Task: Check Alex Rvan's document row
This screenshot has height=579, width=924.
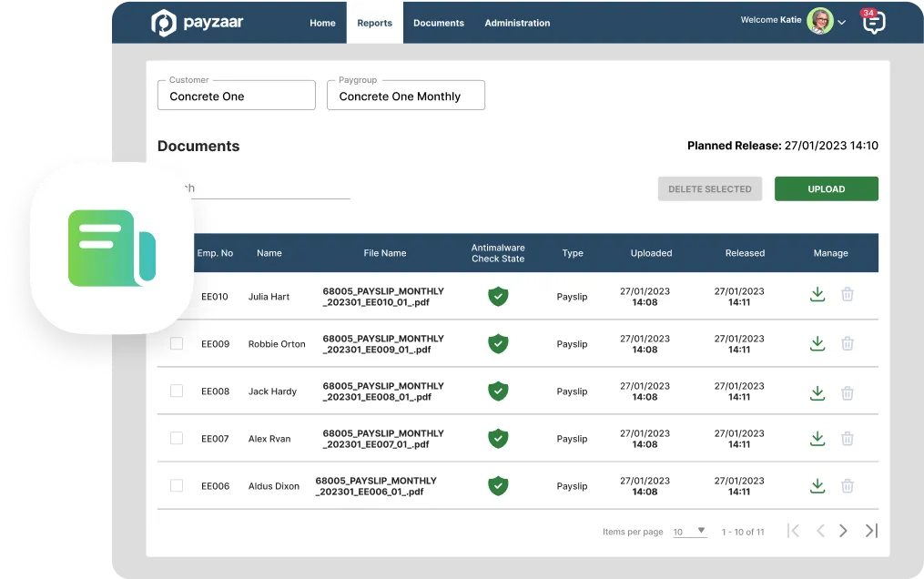Action: click(176, 438)
